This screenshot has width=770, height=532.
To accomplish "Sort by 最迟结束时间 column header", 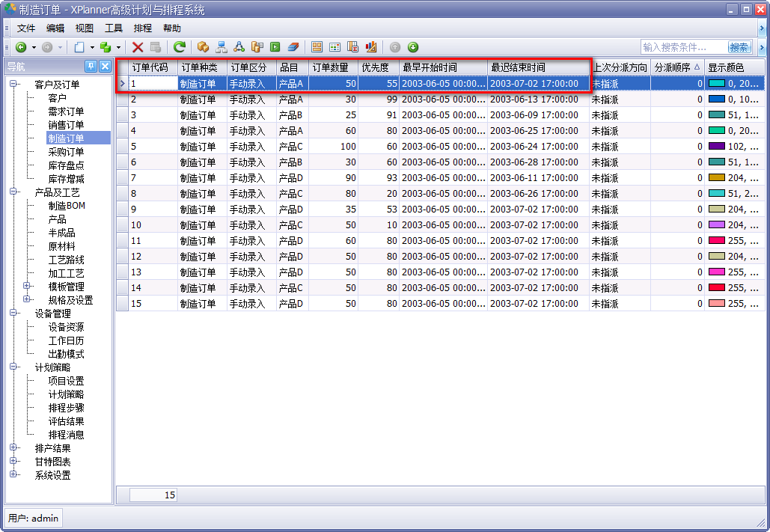I will tap(538, 67).
